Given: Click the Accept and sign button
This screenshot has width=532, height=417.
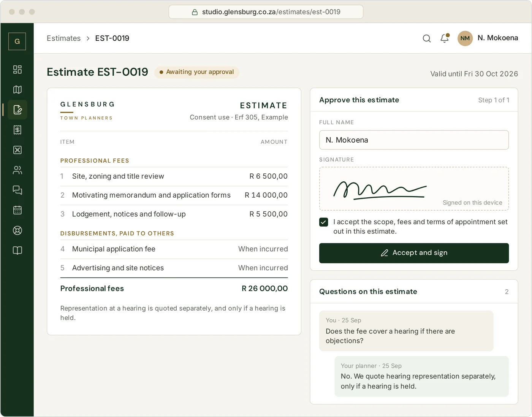Looking at the screenshot, I should tap(414, 253).
